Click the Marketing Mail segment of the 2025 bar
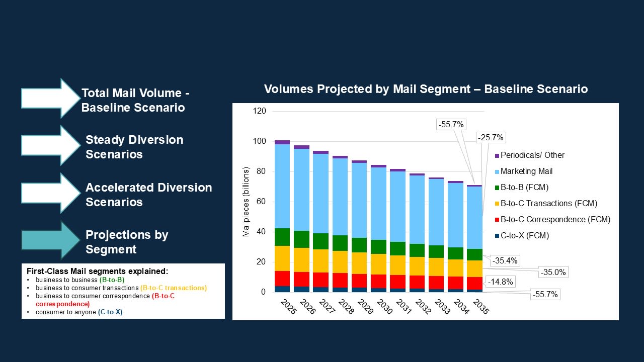 pyautogui.click(x=282, y=186)
